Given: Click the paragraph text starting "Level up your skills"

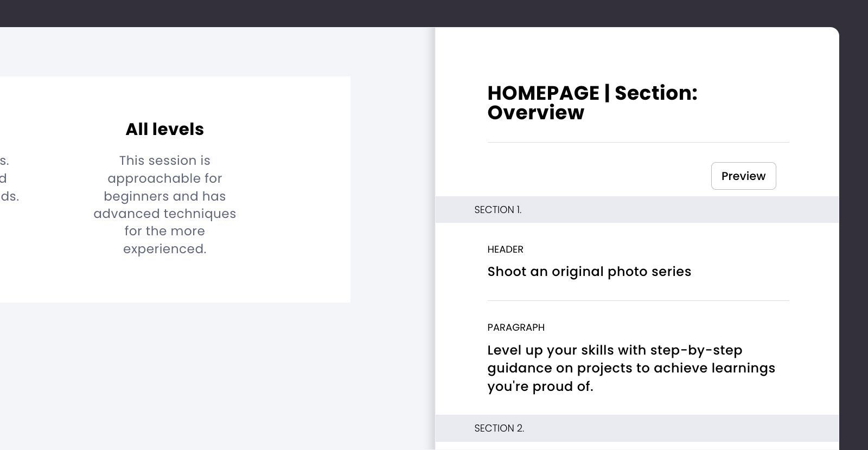Looking at the screenshot, I should (631, 368).
